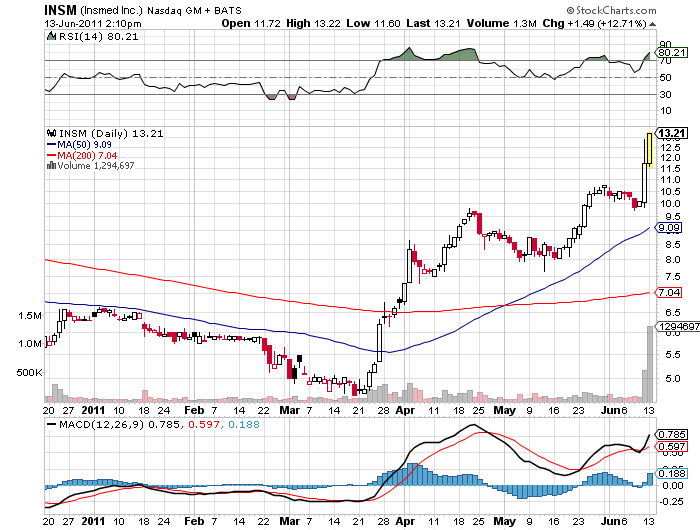Image resolution: width=700 pixels, height=530 pixels.
Task: Click the 8.0 label on the price axis
Action: (671, 259)
